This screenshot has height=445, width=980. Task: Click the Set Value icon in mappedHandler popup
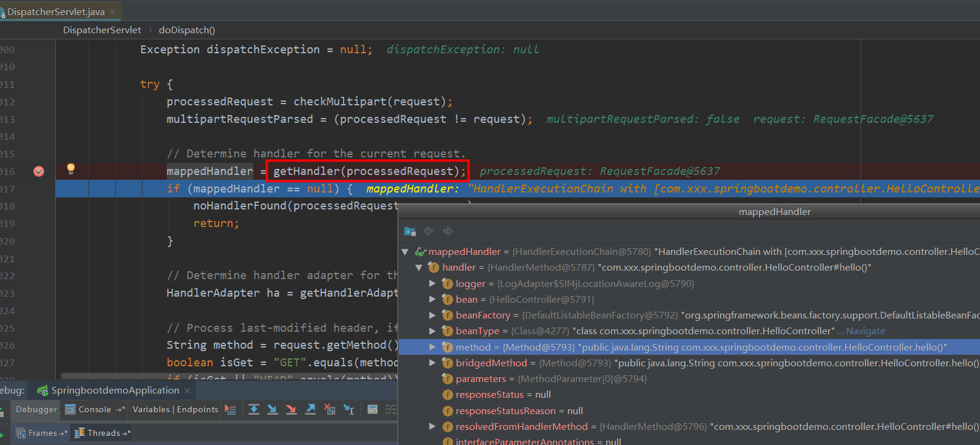pyautogui.click(x=410, y=231)
